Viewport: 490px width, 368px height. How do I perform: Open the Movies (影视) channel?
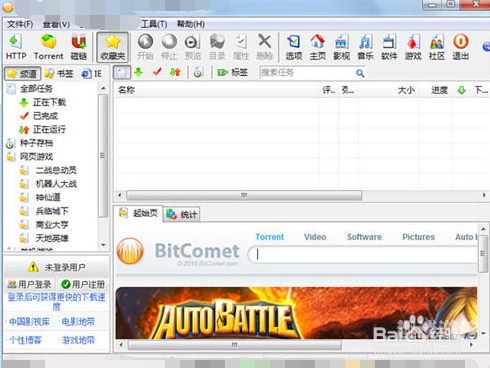click(x=342, y=47)
